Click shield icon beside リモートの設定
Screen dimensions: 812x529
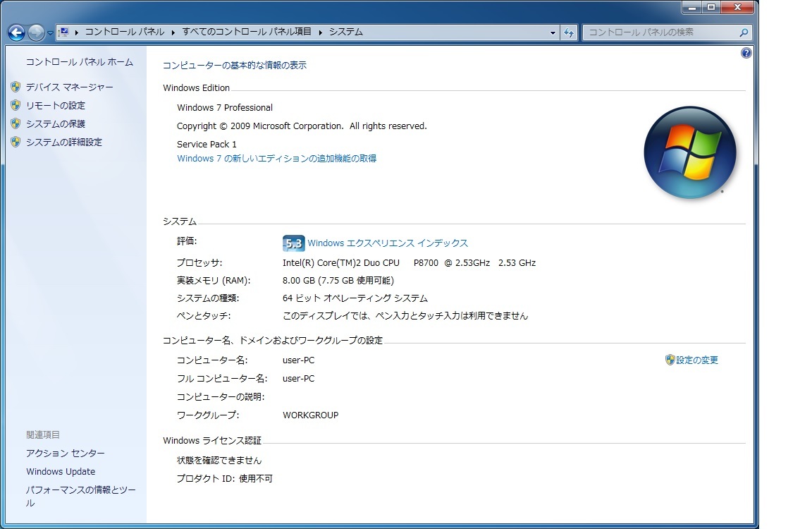(x=16, y=105)
